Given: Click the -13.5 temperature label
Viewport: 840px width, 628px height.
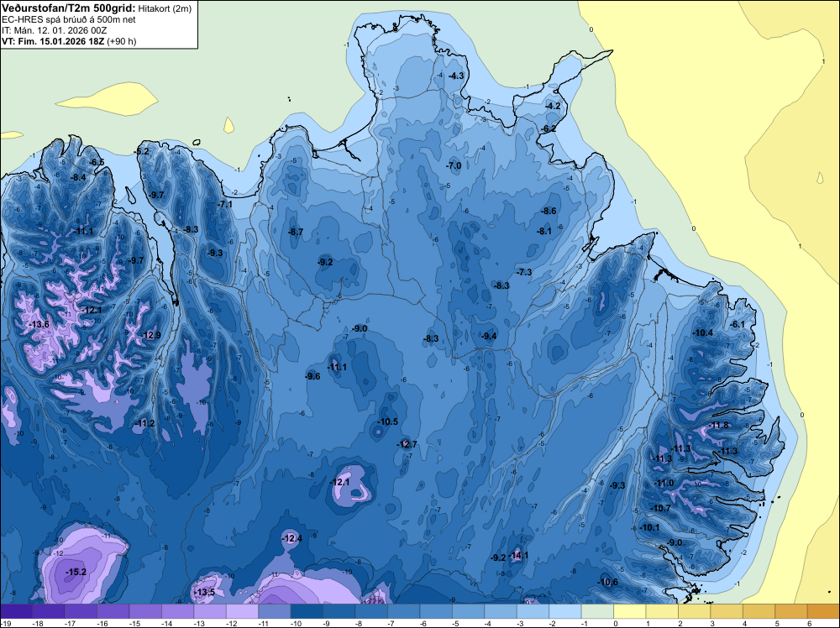Looking at the screenshot, I should click(x=204, y=592).
